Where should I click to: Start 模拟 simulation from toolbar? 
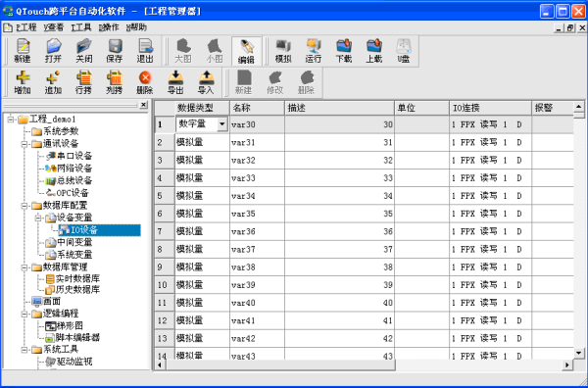(283, 51)
